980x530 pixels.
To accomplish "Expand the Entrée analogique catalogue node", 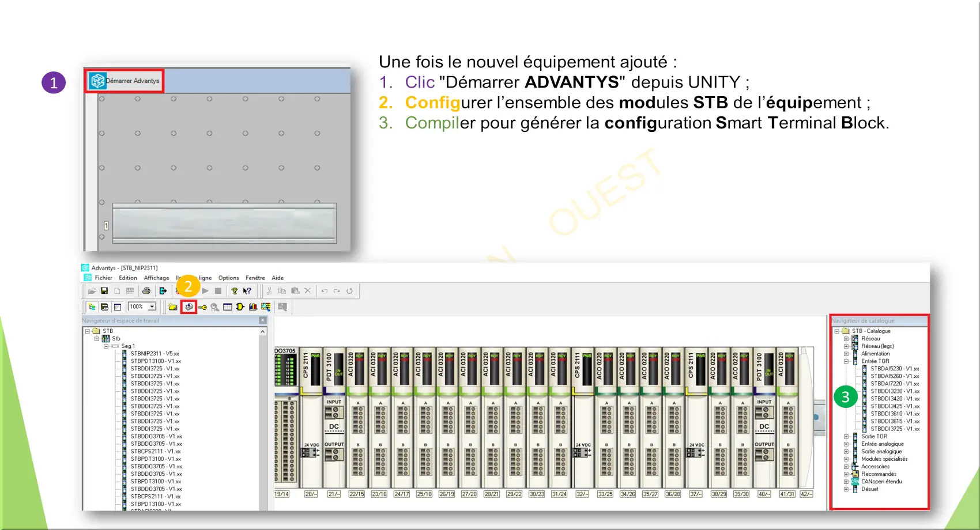I will (x=846, y=444).
